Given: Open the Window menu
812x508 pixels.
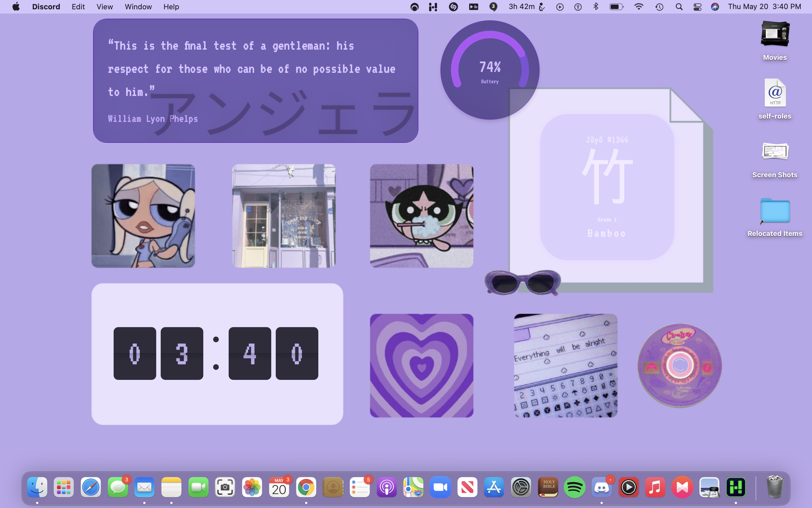Looking at the screenshot, I should pos(138,7).
